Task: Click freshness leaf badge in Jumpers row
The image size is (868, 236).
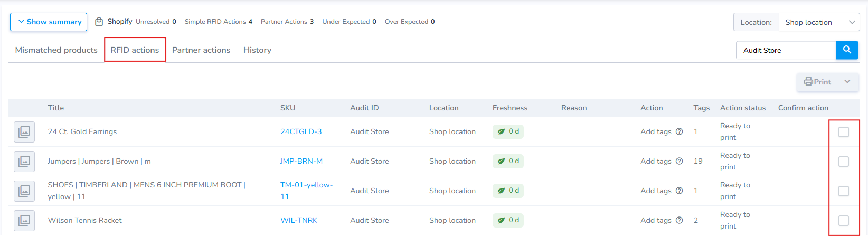Action: coord(508,161)
